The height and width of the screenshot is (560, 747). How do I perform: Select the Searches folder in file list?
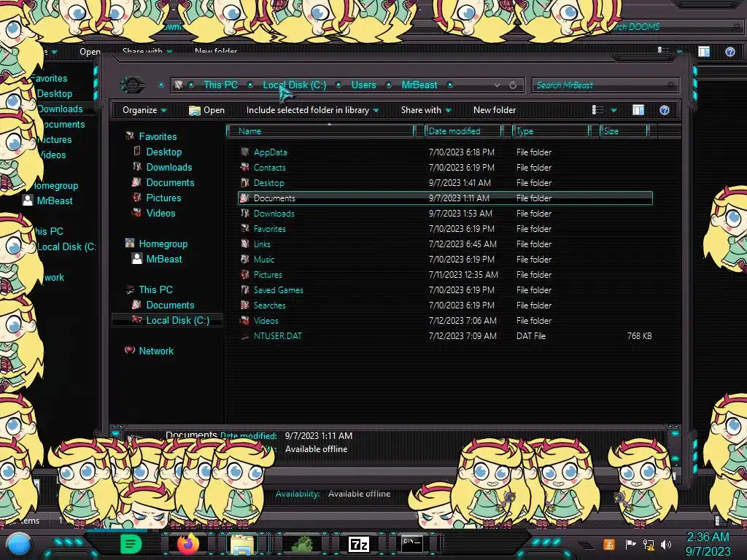pos(270,306)
